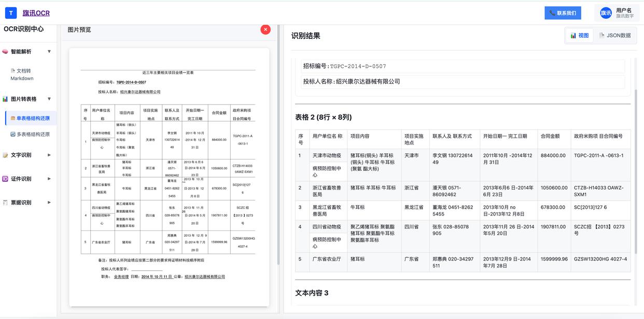Expand the 票据识别 menu arrow
Screen dimensions: 644x319
[49, 202]
